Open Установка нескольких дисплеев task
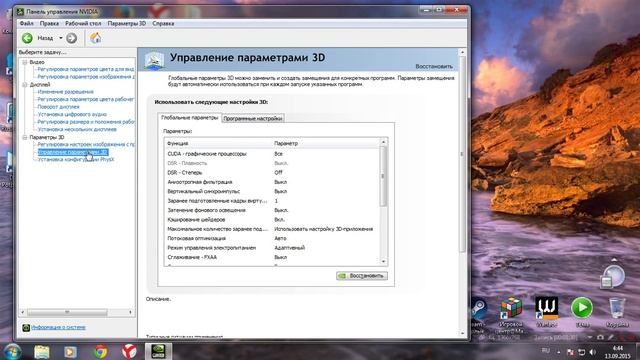This screenshot has height=360, width=640. tap(77, 129)
